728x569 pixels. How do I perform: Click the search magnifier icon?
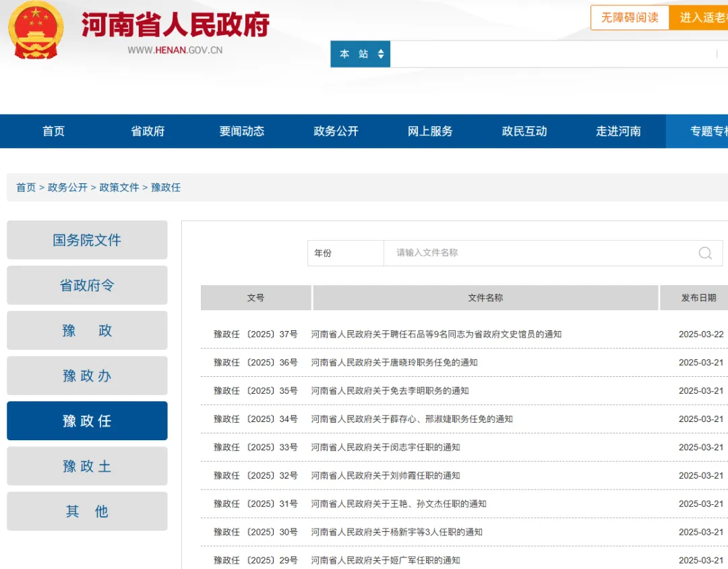[705, 253]
